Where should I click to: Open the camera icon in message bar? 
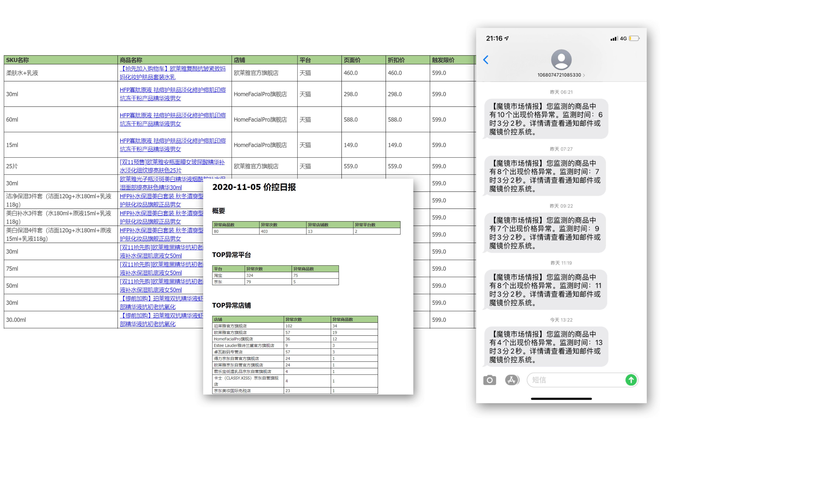point(489,380)
